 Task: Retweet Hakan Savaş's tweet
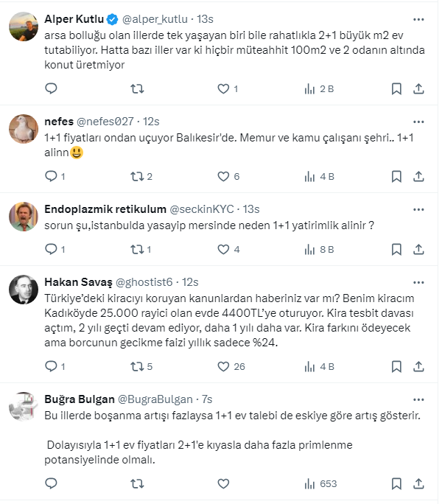pyautogui.click(x=137, y=366)
